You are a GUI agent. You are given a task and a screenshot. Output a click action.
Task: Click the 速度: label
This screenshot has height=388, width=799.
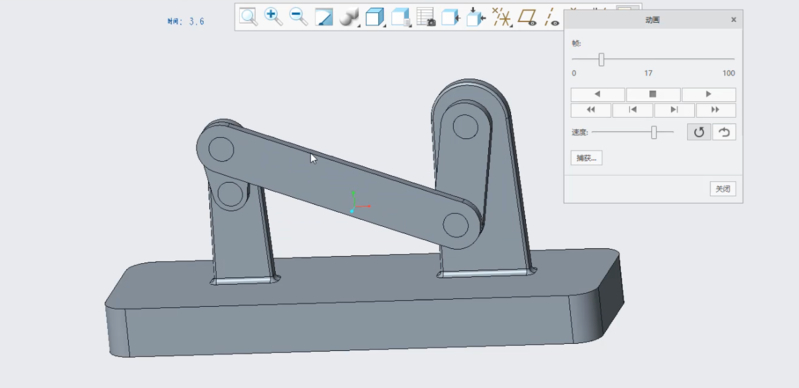pos(580,132)
